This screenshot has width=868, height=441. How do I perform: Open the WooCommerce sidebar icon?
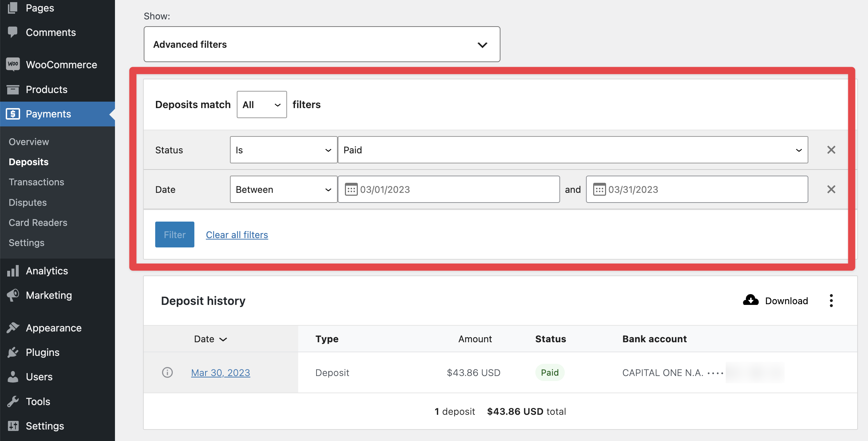point(13,64)
